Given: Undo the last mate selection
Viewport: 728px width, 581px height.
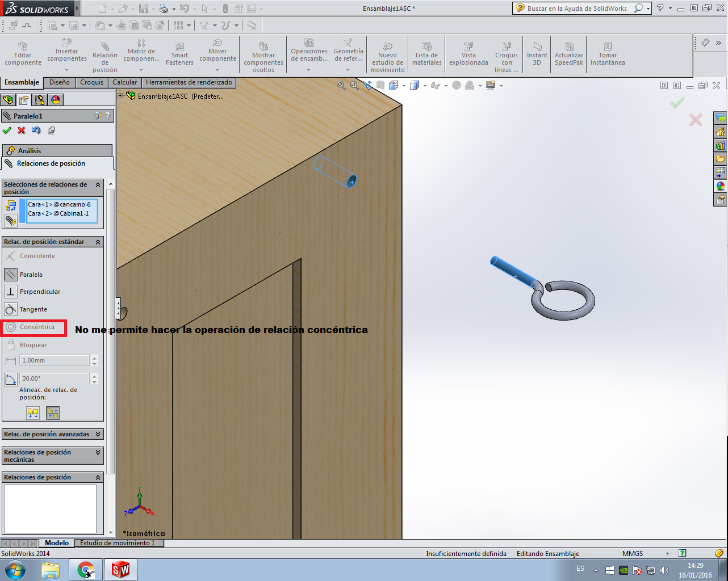Looking at the screenshot, I should pyautogui.click(x=36, y=130).
